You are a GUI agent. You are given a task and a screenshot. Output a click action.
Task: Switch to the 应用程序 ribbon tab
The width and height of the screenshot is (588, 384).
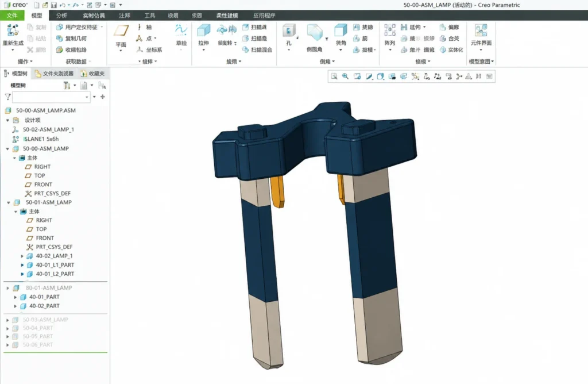(x=264, y=16)
